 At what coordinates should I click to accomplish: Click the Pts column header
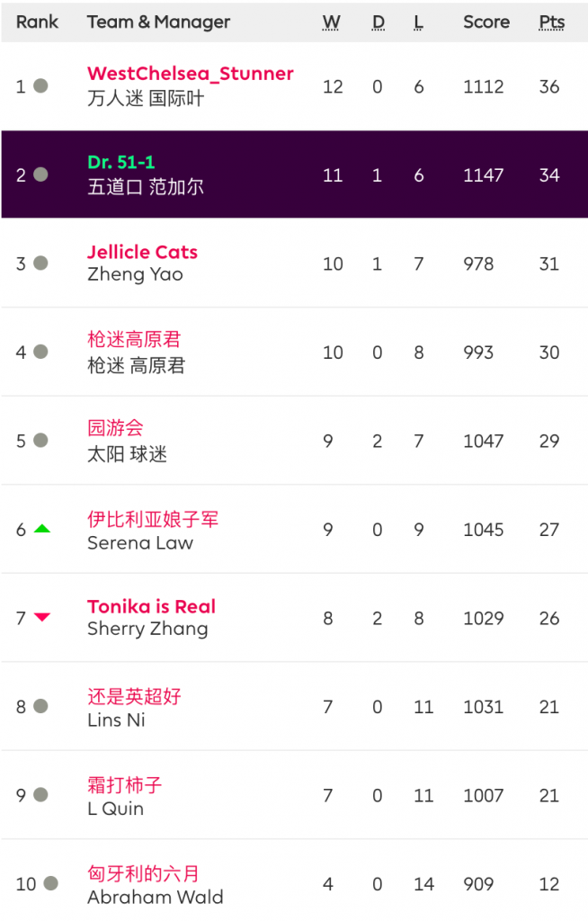click(551, 22)
